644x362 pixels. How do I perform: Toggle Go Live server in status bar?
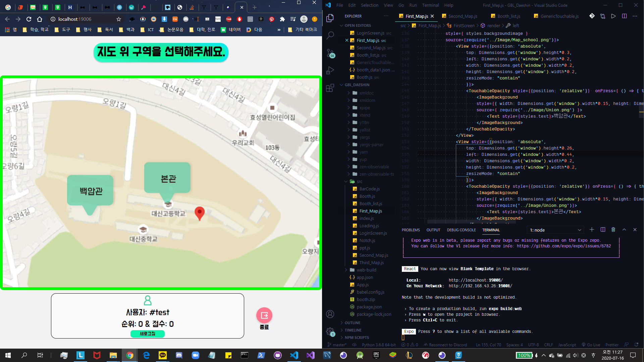591,345
